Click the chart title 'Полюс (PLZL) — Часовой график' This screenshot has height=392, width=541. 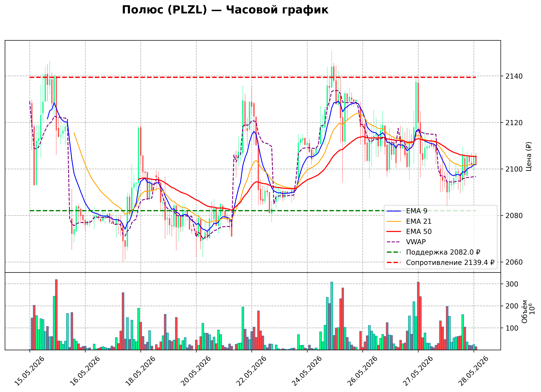coord(225,10)
